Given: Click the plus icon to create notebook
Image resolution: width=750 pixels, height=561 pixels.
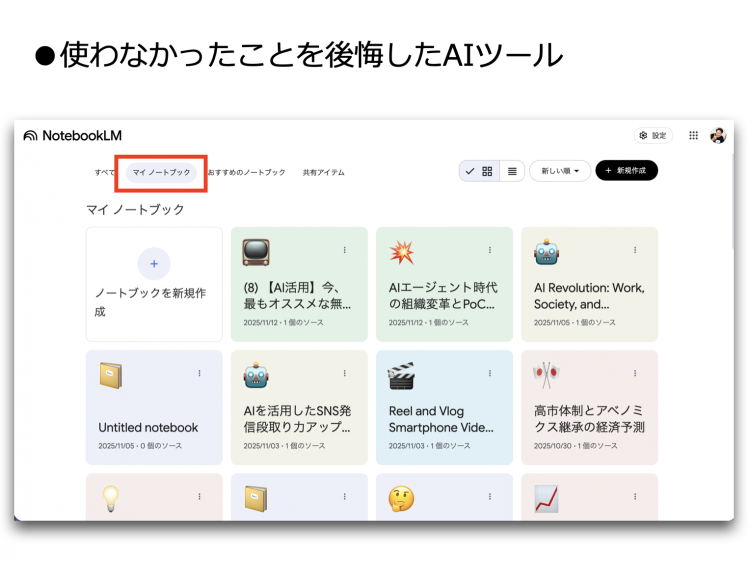Looking at the screenshot, I should tap(154, 264).
